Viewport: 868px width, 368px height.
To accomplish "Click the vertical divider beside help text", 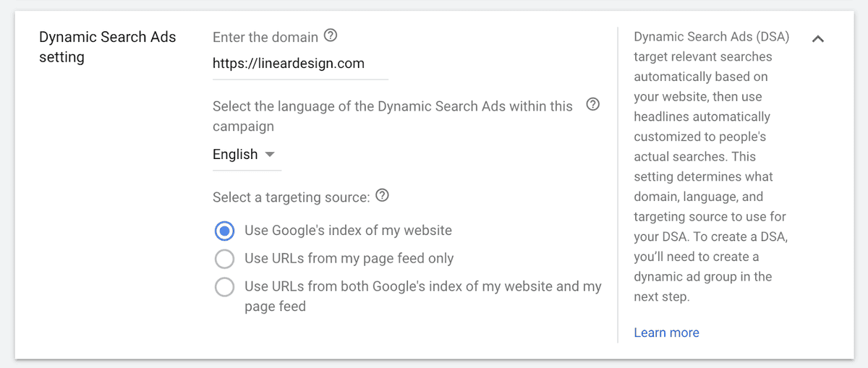I will [x=618, y=184].
